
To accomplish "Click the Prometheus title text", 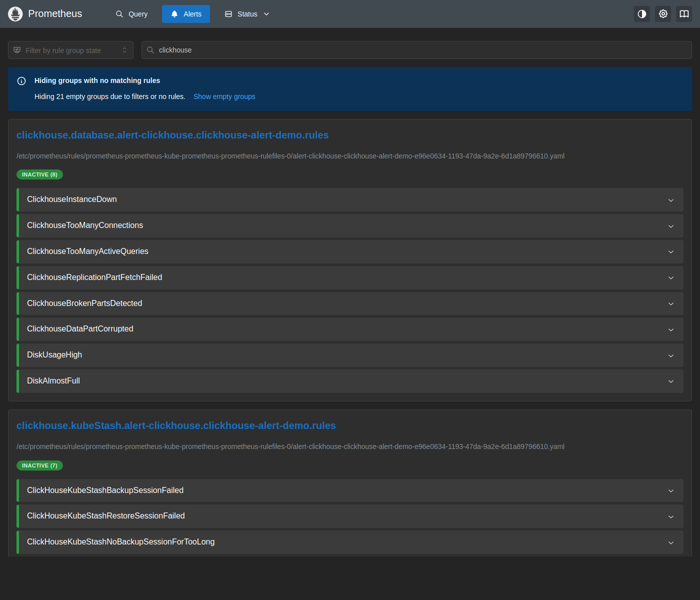I will click(55, 14).
